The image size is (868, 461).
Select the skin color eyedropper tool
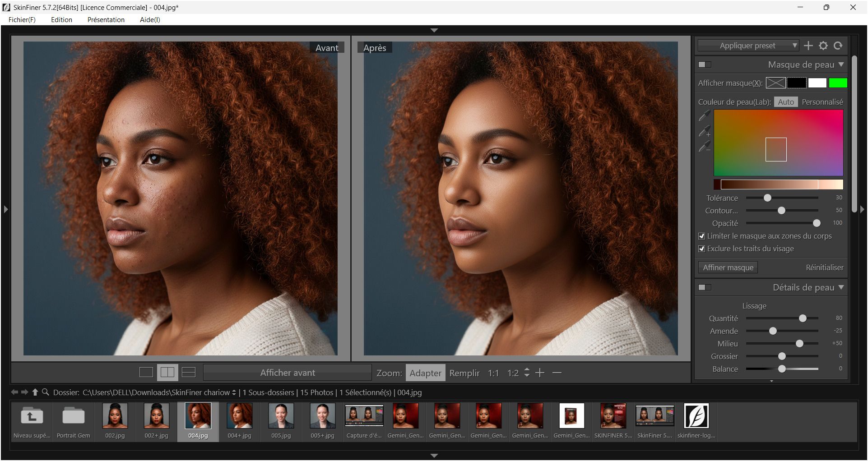point(705,116)
